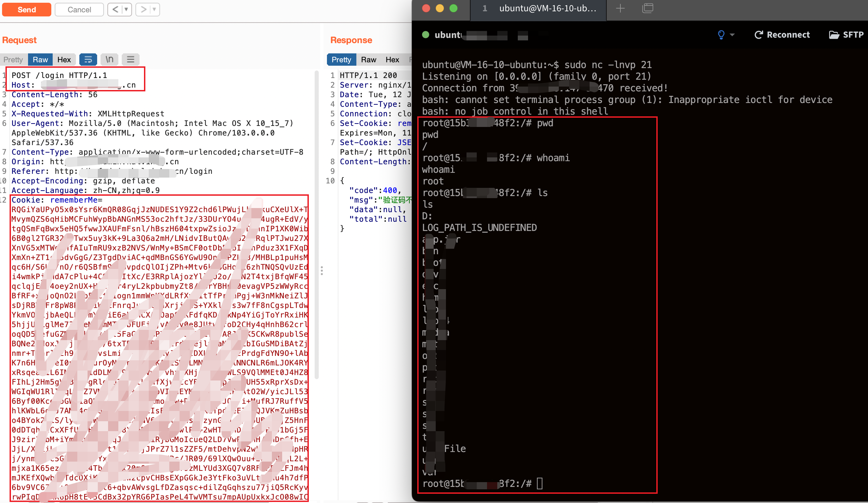Click the Reconnect button in terminal
Screen dimensions: 868x503
coord(782,35)
